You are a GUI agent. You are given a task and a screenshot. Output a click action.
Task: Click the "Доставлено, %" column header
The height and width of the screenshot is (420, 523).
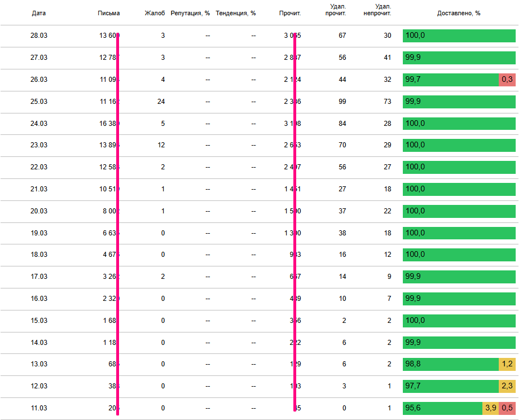click(x=459, y=13)
